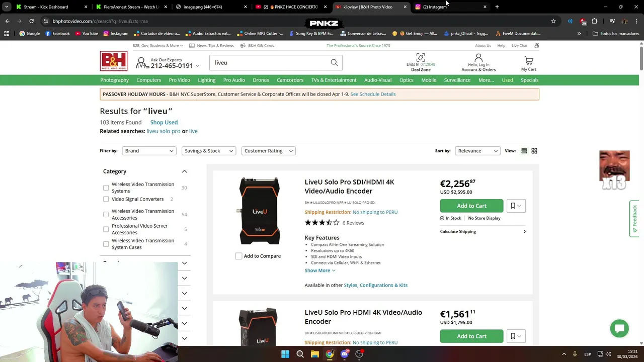Switch to grid view icon

coord(534,151)
